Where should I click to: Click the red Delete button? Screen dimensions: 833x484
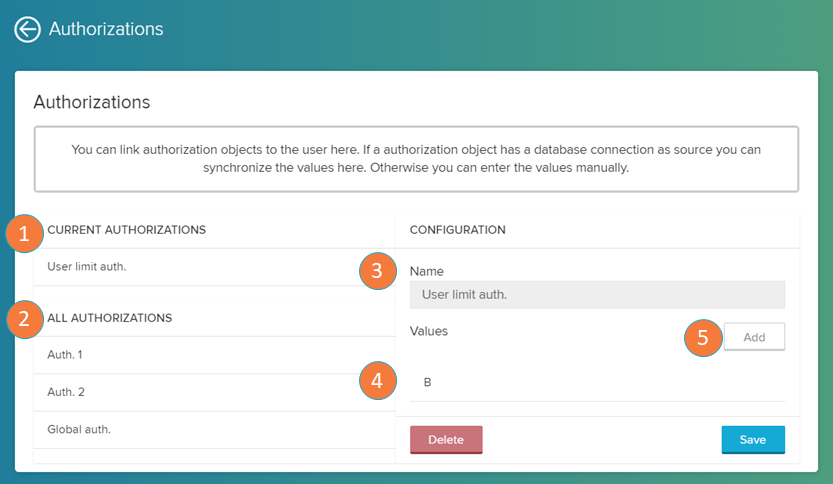(x=446, y=440)
